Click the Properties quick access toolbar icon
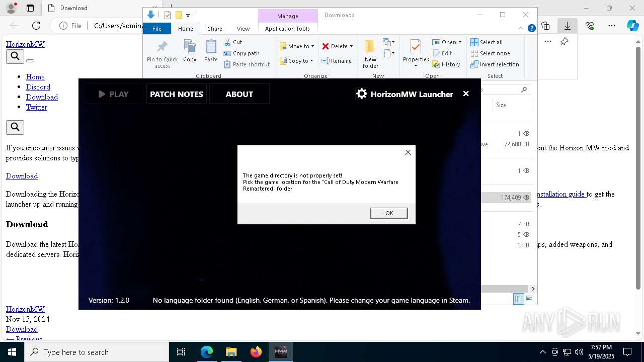Image resolution: width=644 pixels, height=362 pixels. tap(168, 15)
